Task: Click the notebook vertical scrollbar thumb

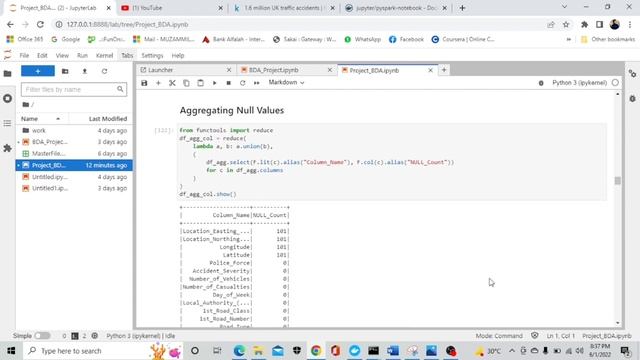Action: tap(618, 180)
